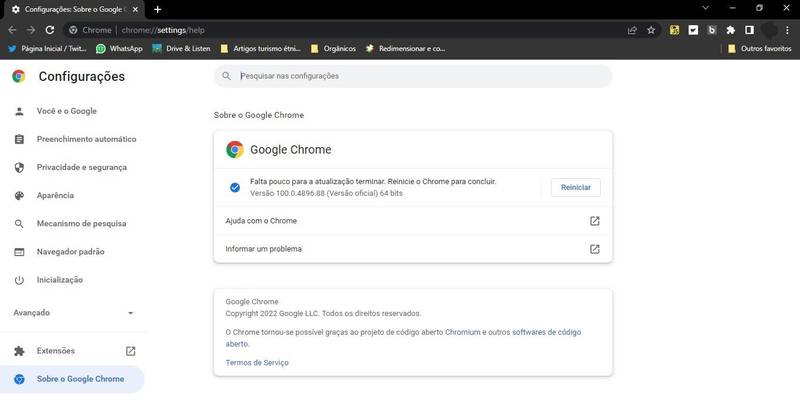
Task: Open the Redimensionar e co... bookmark
Action: pyautogui.click(x=406, y=48)
